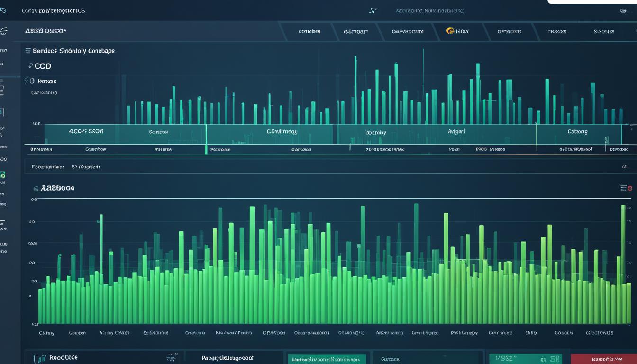Click the hamburger icon beside Bardoos Sindatoly Contaps
The image size is (637, 364).
pyautogui.click(x=27, y=50)
